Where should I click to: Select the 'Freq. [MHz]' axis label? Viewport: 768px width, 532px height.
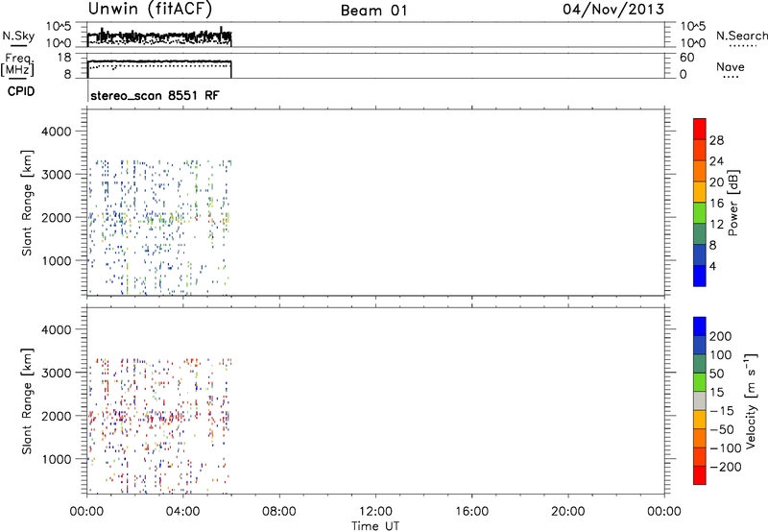(x=17, y=64)
